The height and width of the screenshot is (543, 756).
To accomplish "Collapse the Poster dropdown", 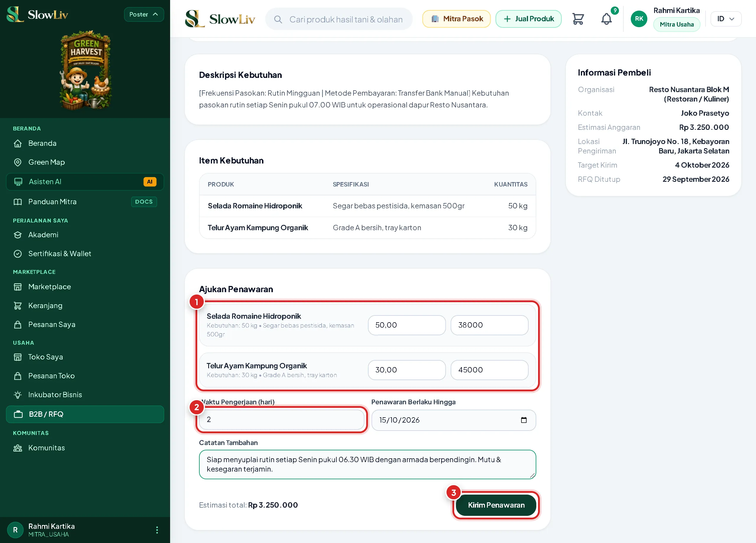I will pyautogui.click(x=144, y=14).
